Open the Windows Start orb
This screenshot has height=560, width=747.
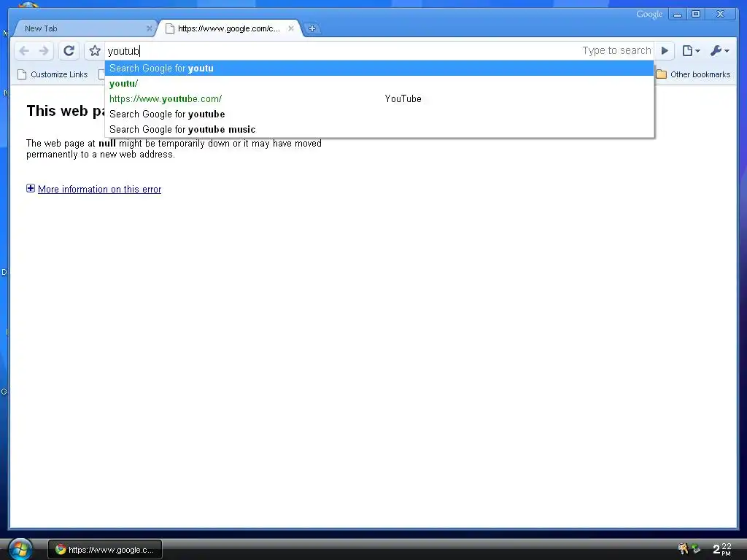20,549
